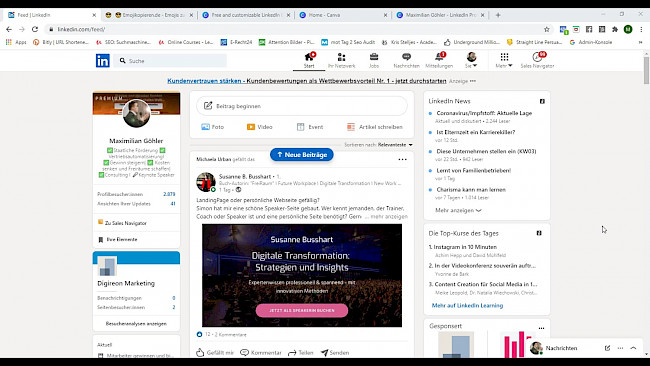Open Sales Navigator from top bar
The height and width of the screenshot is (366, 650).
[537, 61]
